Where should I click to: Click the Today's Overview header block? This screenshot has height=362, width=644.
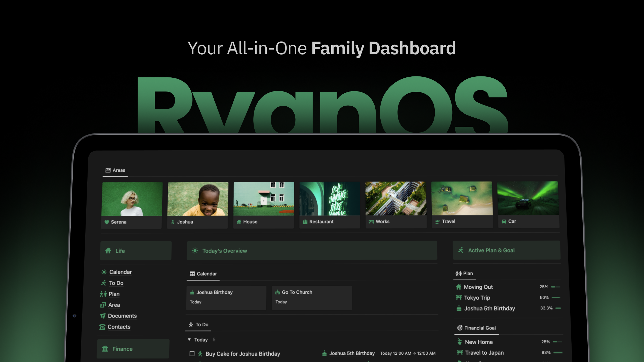312,250
